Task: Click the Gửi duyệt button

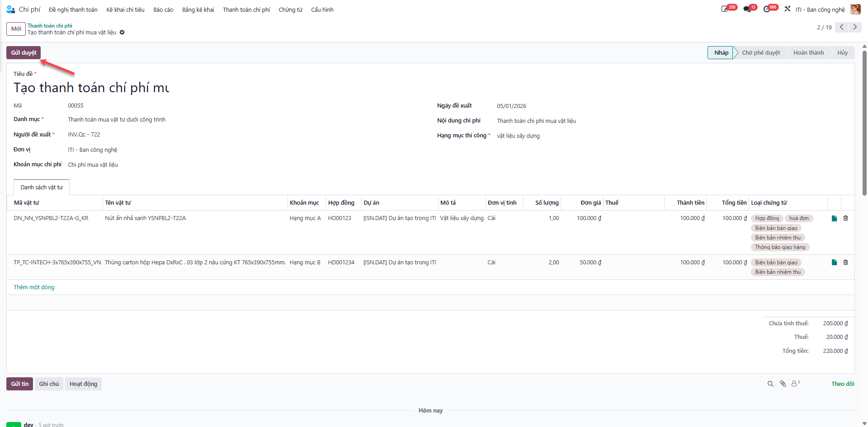Action: pos(24,53)
